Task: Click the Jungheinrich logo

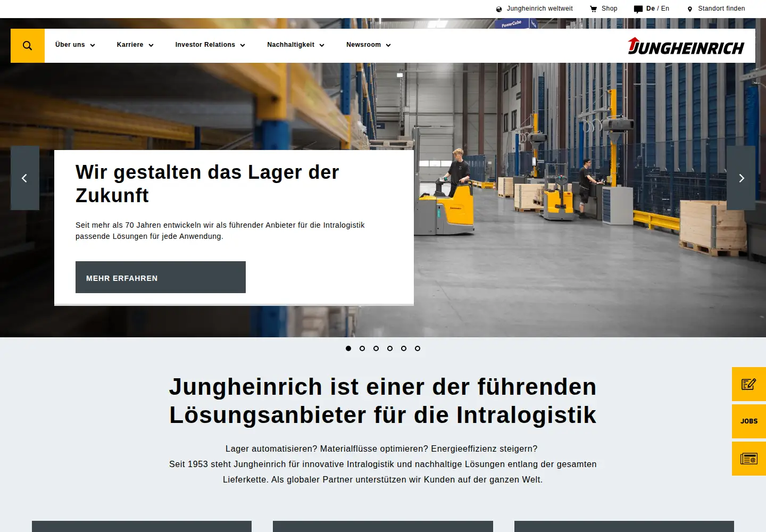Action: tap(686, 46)
